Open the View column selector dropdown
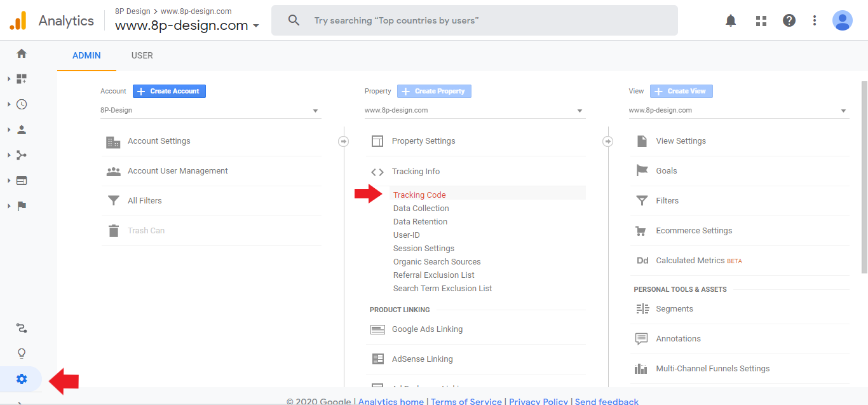The width and height of the screenshot is (868, 405). click(x=739, y=111)
